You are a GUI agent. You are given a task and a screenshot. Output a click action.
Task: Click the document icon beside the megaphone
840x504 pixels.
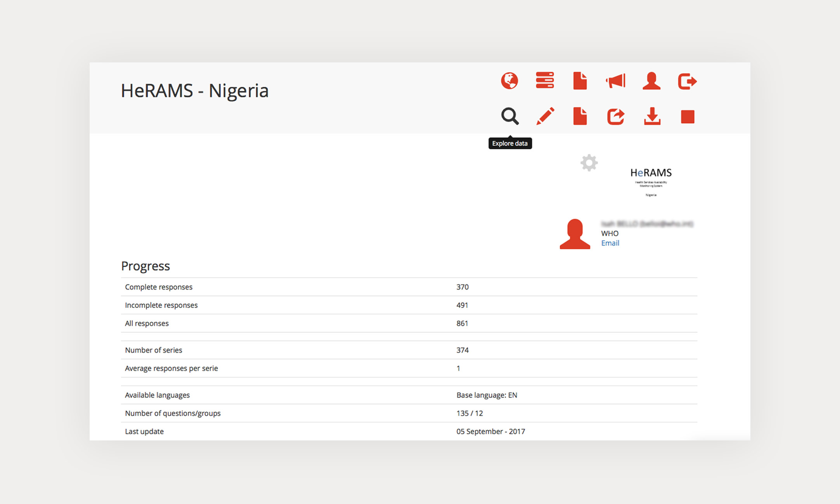pos(580,81)
